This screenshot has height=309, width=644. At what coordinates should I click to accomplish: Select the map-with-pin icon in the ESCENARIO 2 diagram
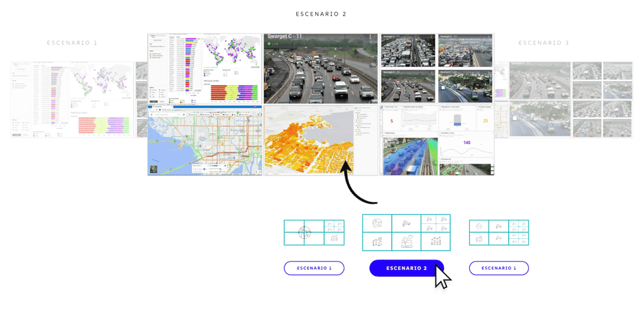coord(377,241)
